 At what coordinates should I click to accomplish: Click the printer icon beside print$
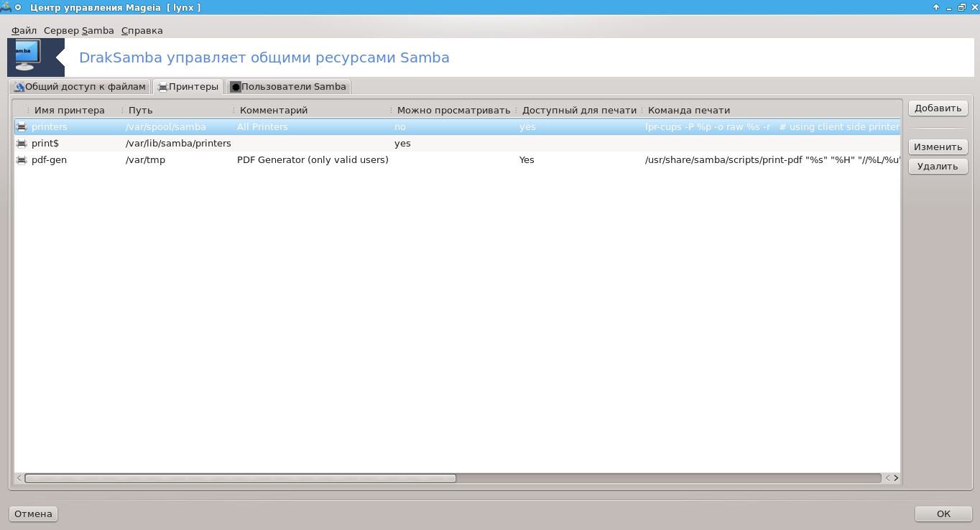[x=22, y=144]
